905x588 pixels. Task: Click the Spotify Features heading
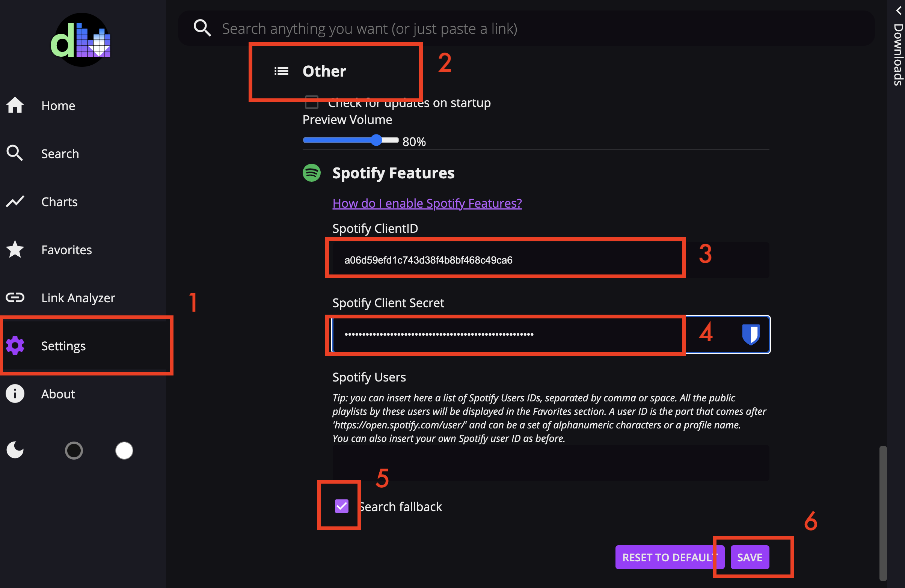[x=393, y=173]
